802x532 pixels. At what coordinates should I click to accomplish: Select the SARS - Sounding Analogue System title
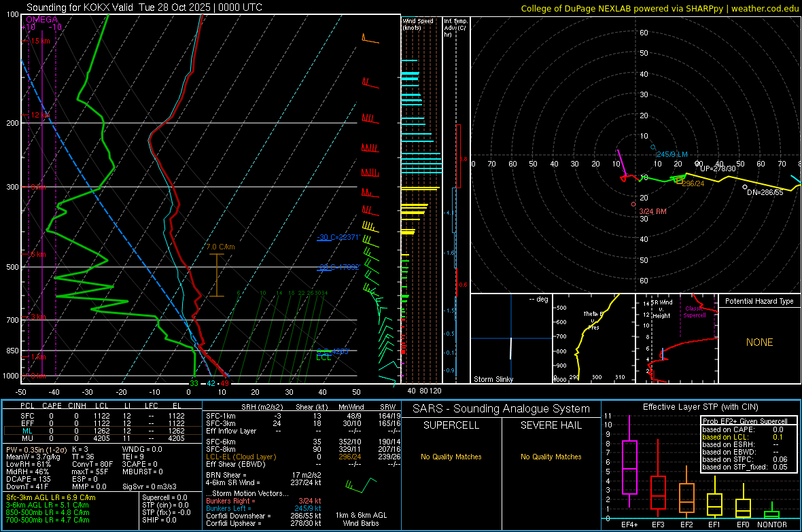pyautogui.click(x=502, y=409)
